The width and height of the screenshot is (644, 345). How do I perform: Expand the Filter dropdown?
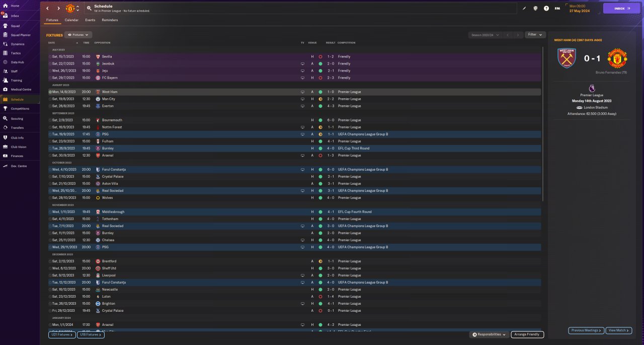tap(535, 35)
